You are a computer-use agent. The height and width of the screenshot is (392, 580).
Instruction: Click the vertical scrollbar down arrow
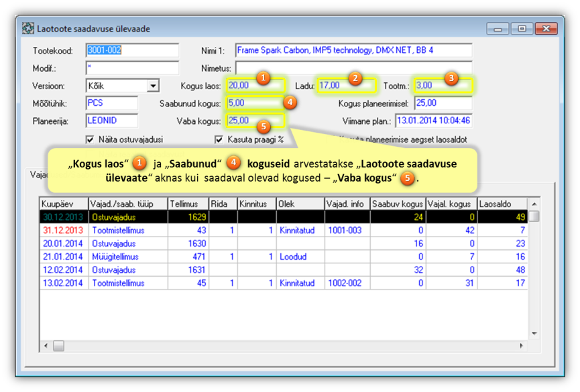pyautogui.click(x=534, y=334)
